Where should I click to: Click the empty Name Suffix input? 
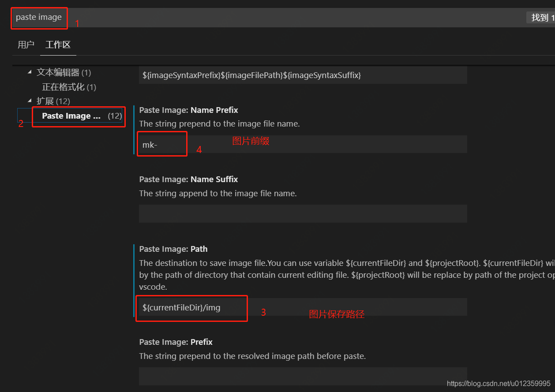[303, 213]
